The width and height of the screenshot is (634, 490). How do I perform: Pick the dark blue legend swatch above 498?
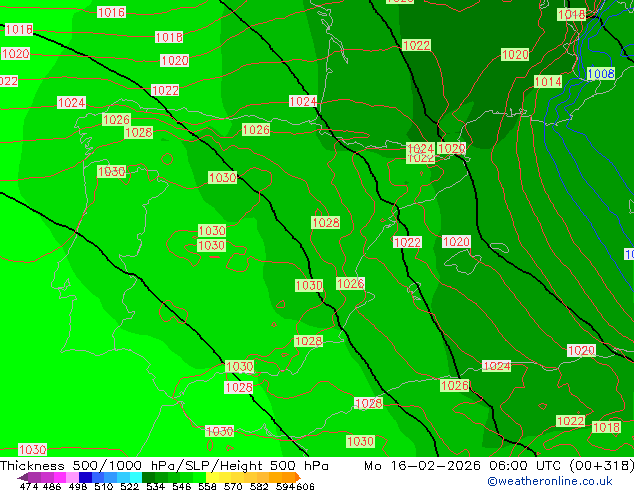85,477
